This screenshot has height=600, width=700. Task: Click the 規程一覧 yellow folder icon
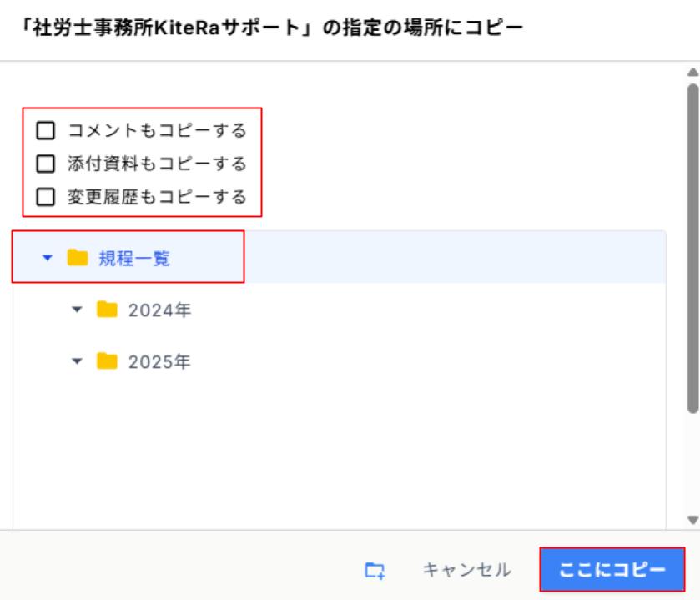tap(77, 258)
